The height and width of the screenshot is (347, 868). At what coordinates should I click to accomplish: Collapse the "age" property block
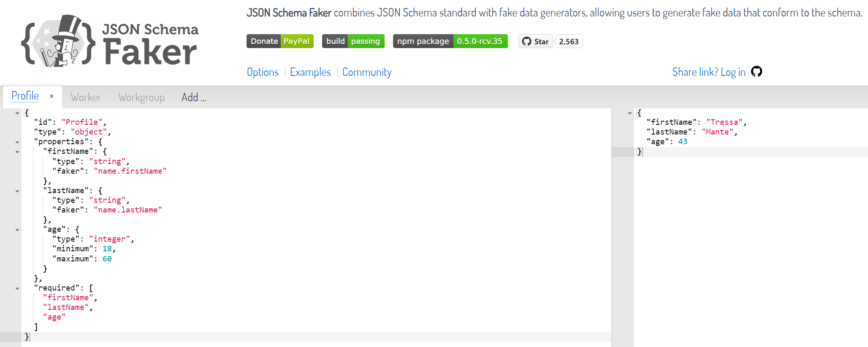click(x=17, y=230)
